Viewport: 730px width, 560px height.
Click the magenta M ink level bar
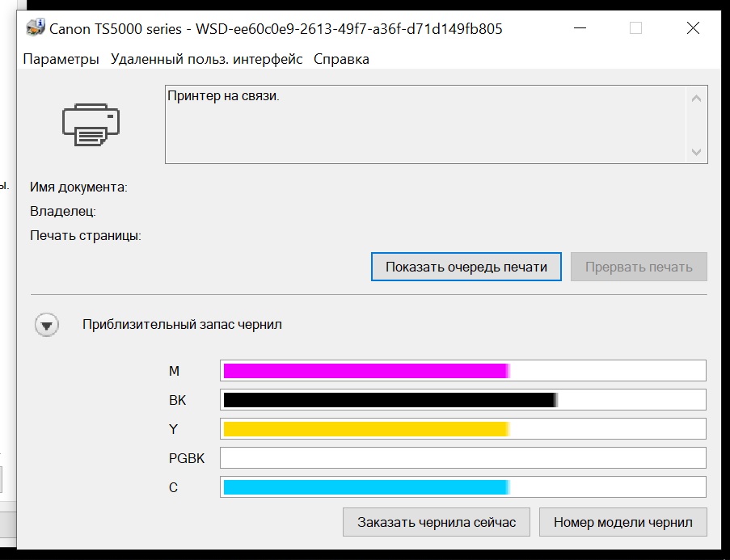tap(462, 371)
